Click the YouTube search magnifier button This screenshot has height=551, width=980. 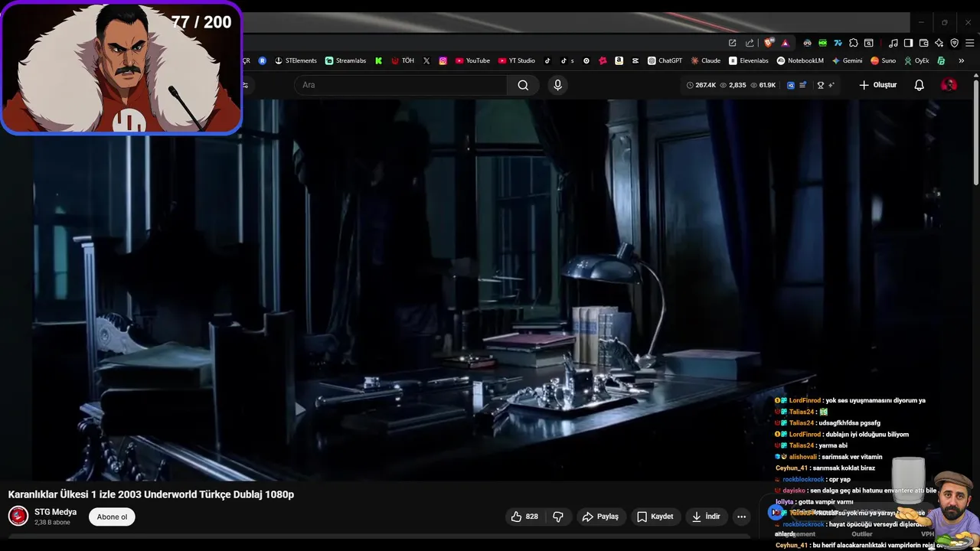[523, 85]
